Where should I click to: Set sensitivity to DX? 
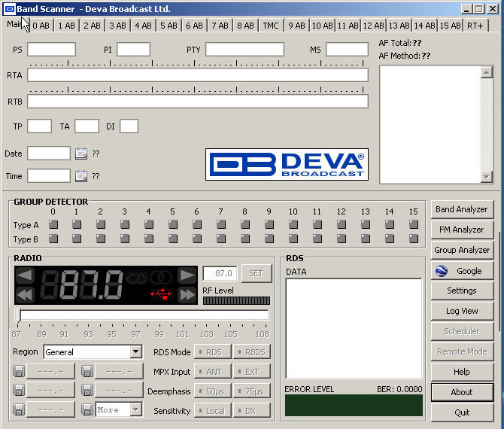point(252,411)
